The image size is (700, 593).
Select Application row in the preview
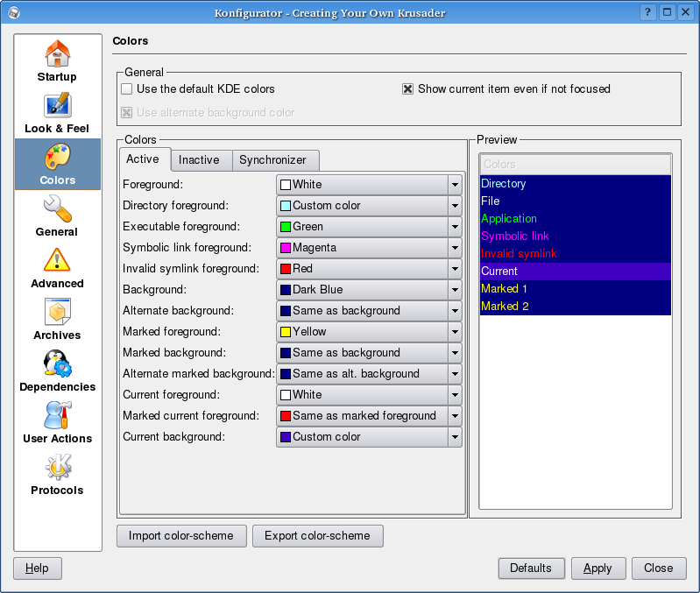576,219
